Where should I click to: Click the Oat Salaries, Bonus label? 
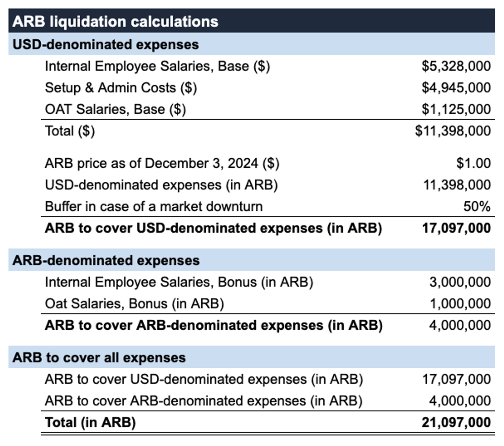click(134, 303)
